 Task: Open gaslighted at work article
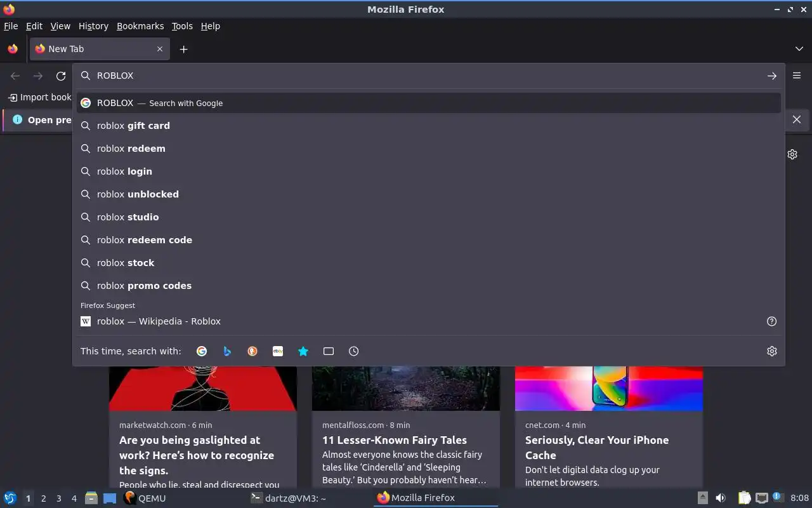click(197, 455)
